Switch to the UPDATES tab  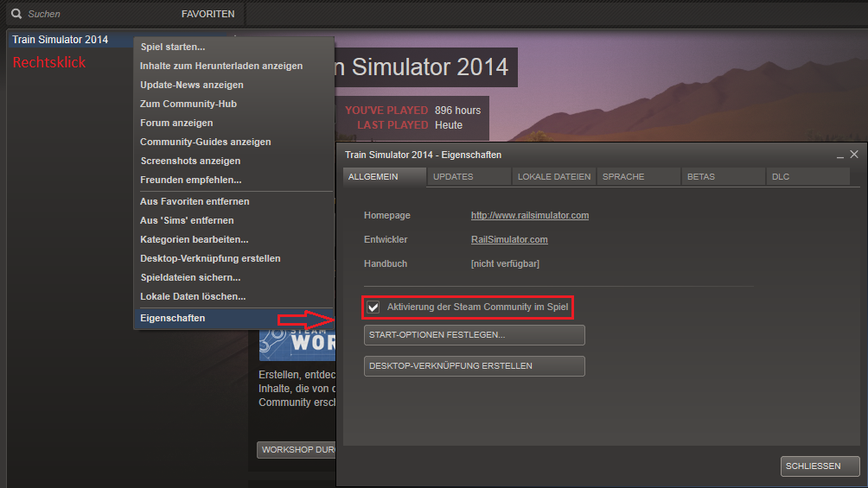pyautogui.click(x=469, y=176)
